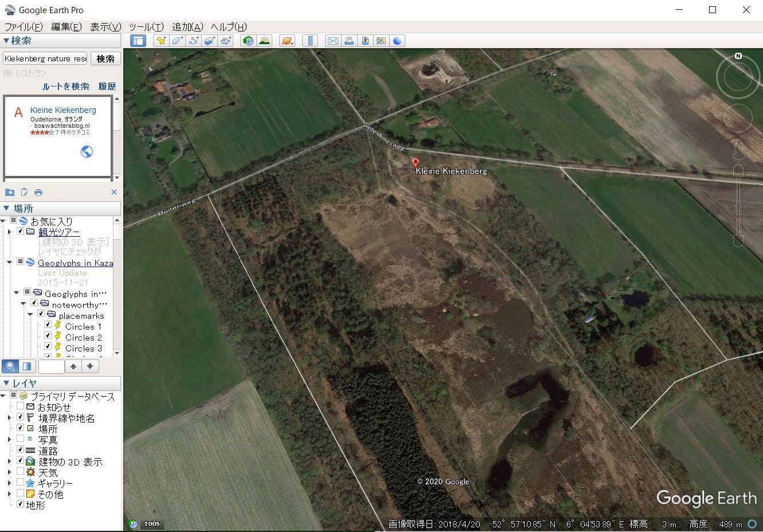Click the search input field

pos(45,58)
